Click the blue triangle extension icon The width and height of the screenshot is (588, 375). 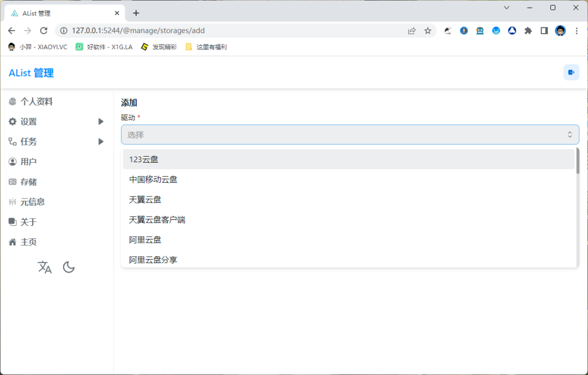click(512, 30)
